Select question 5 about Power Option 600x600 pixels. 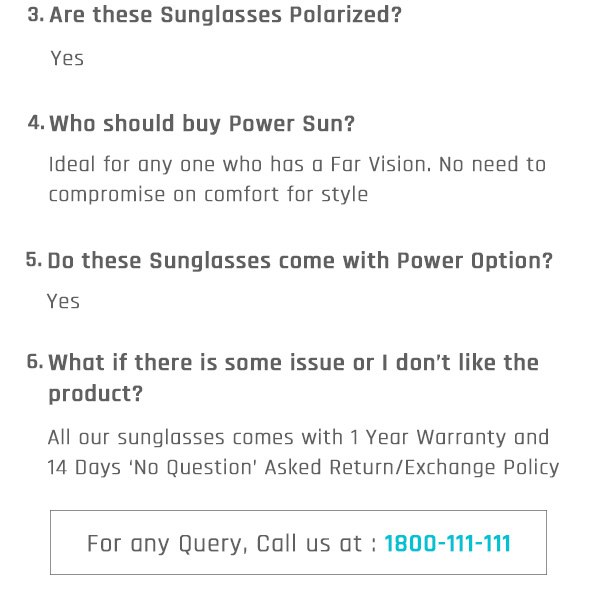(x=300, y=261)
